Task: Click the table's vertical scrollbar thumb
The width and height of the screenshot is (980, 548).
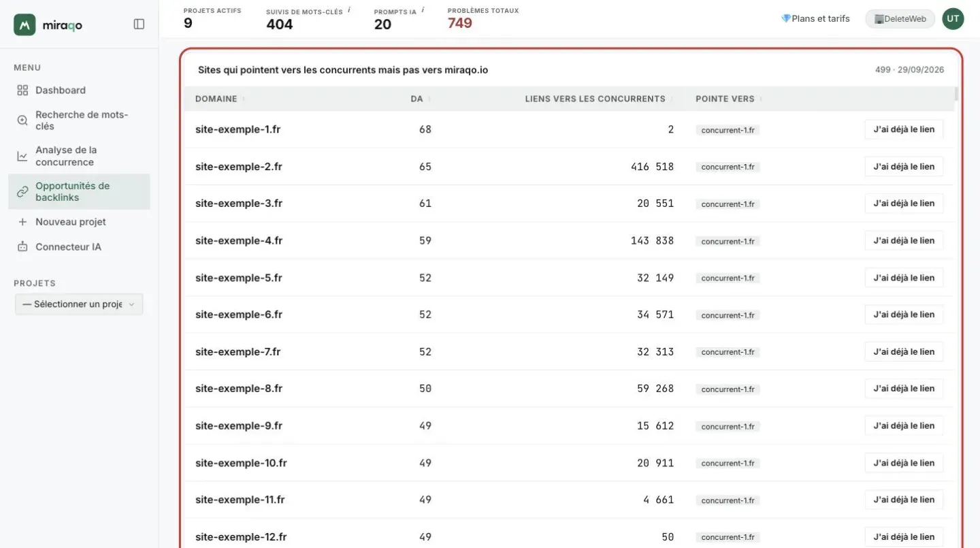Action: click(956, 94)
